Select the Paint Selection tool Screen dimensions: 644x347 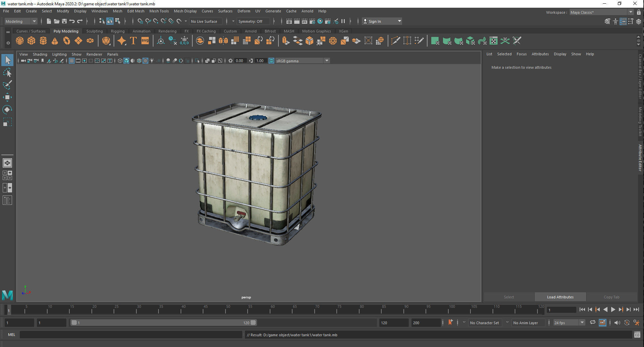pos(7,85)
